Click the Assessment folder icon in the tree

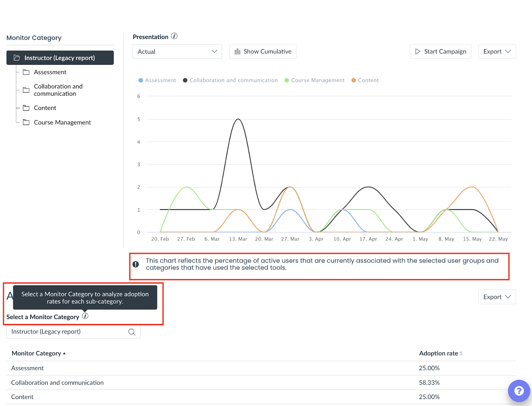pos(26,72)
